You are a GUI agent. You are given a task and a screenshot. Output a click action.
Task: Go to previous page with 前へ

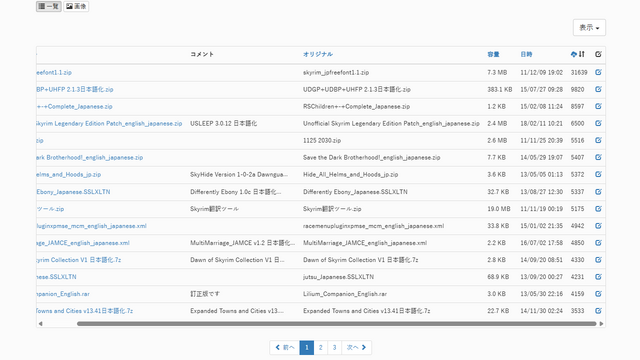[x=284, y=347]
